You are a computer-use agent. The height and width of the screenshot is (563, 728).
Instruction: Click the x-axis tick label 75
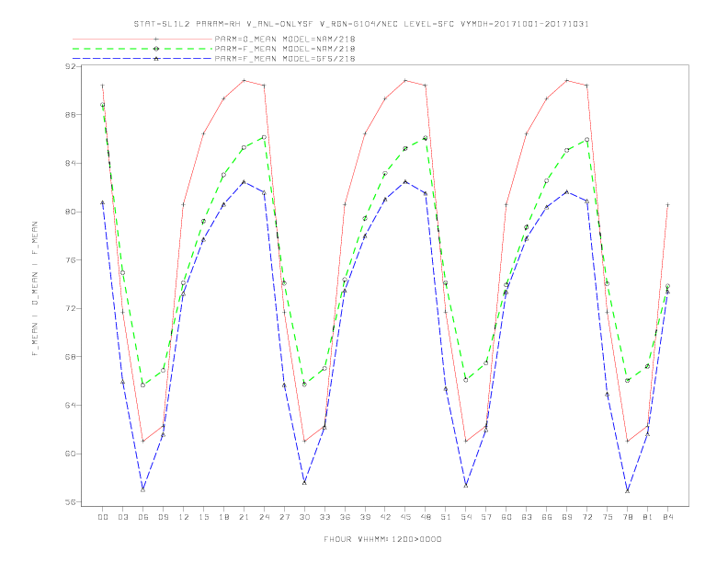point(608,517)
